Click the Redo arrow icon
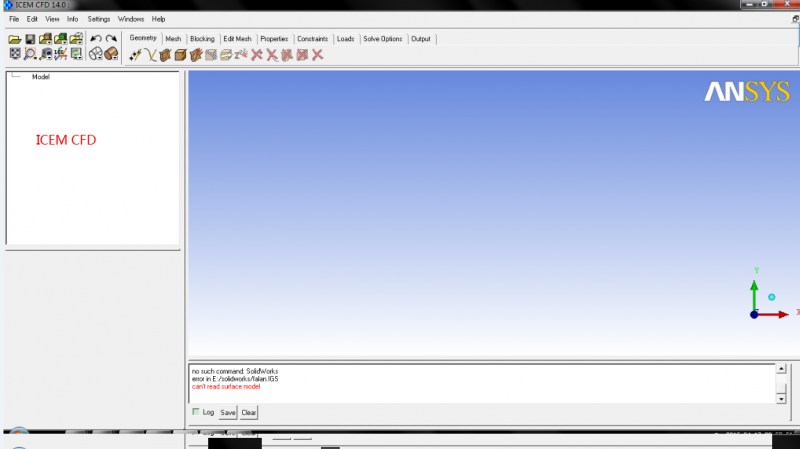The width and height of the screenshot is (800, 449). click(x=111, y=39)
